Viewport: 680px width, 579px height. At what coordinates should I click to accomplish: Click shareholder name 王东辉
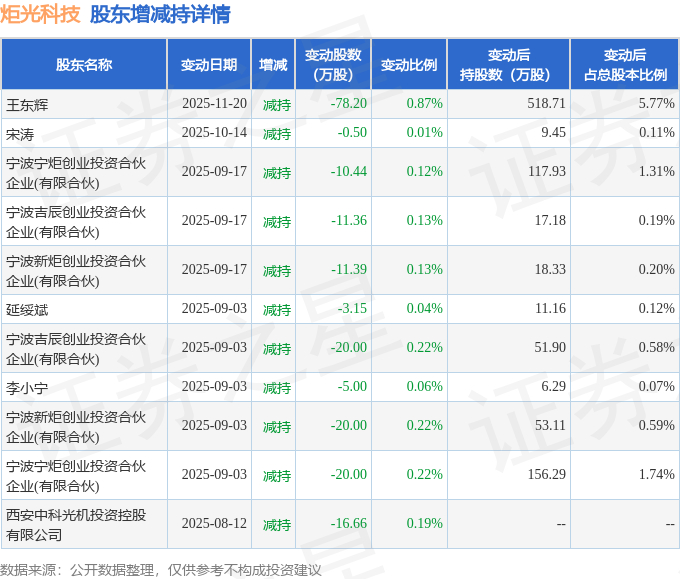click(27, 104)
